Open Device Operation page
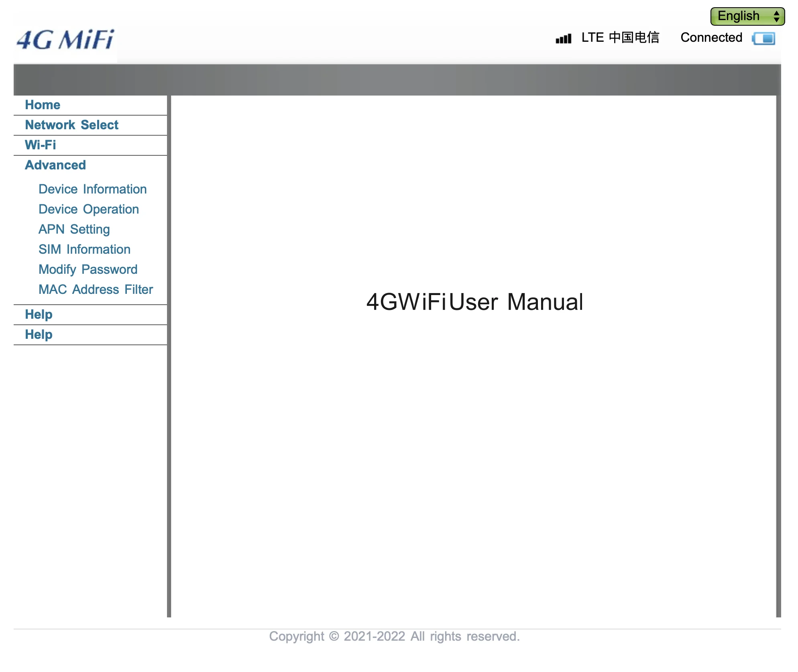Viewport: 798px width, 672px height. 88,209
